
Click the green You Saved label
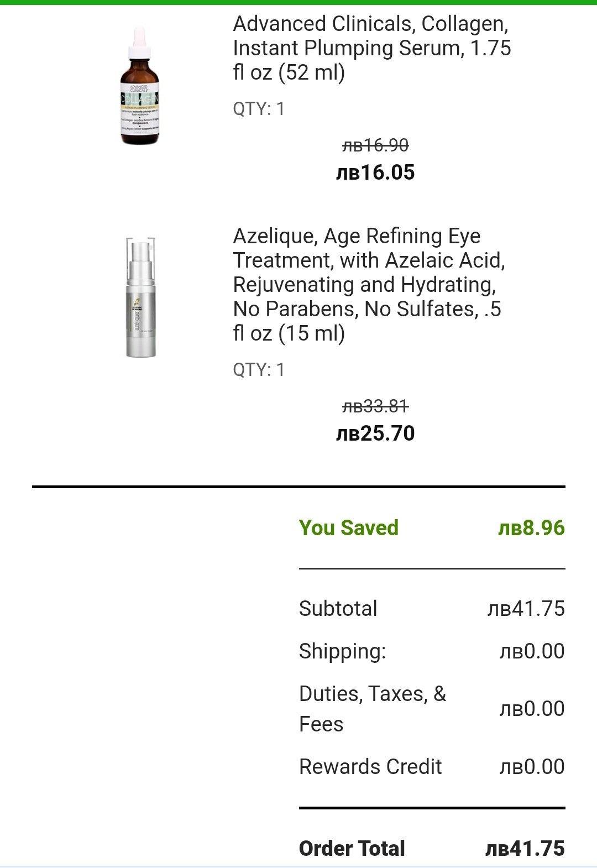(x=348, y=528)
